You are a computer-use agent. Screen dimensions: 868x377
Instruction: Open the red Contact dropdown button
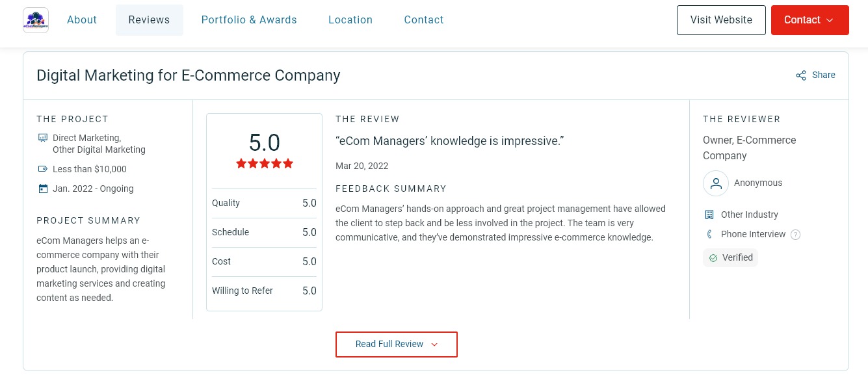pyautogui.click(x=810, y=20)
